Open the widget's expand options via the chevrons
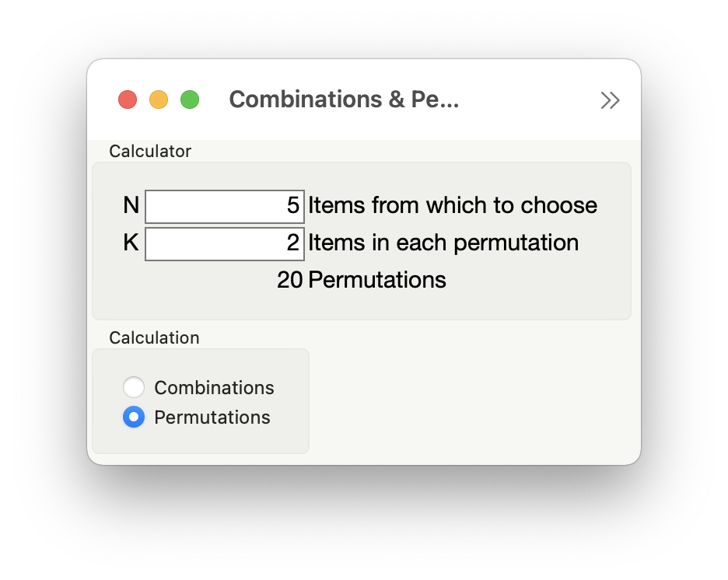 coord(611,100)
